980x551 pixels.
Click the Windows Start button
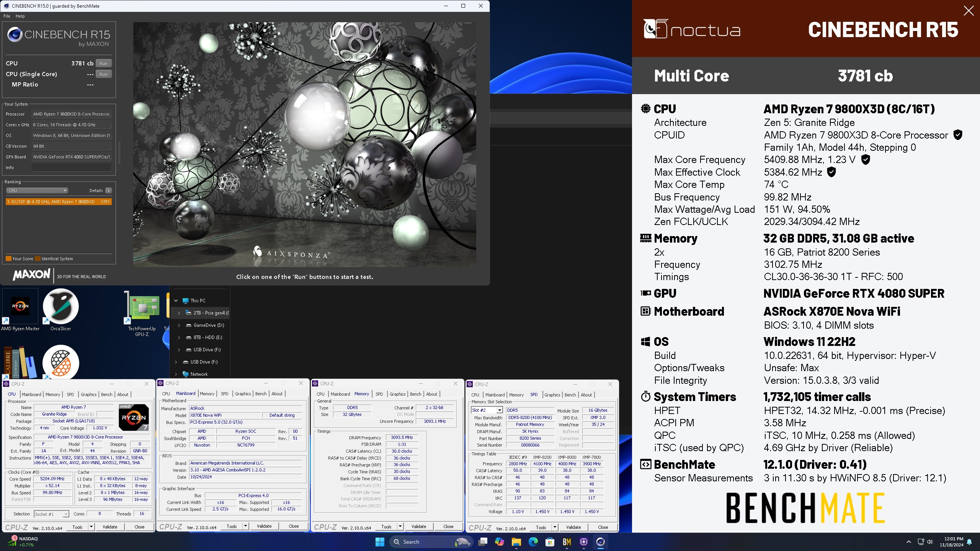pos(380,542)
